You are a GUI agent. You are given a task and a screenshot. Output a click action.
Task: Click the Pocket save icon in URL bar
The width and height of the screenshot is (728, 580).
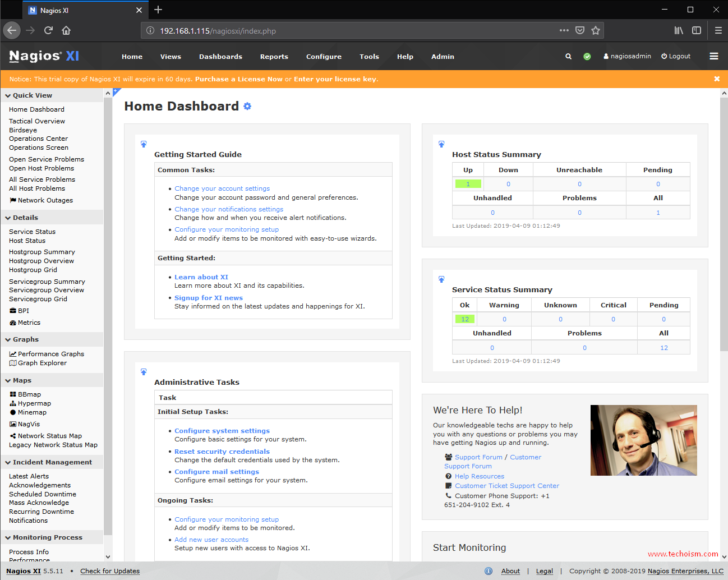[580, 30]
